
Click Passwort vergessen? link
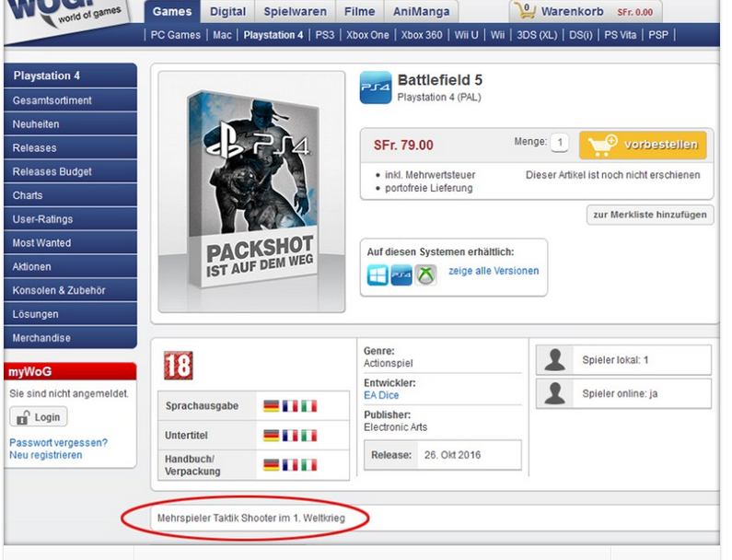click(58, 443)
